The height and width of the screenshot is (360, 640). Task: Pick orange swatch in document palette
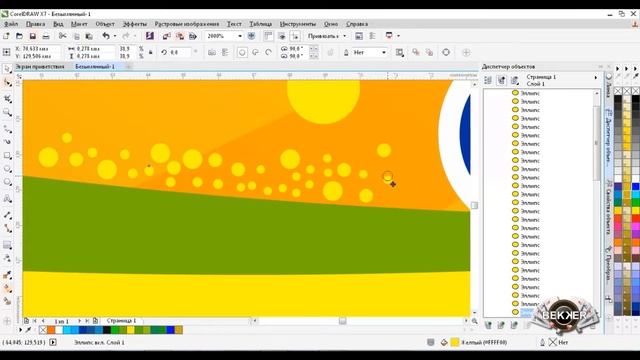point(51,330)
